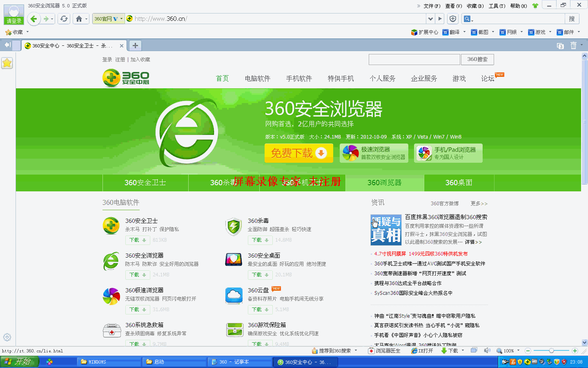Select the 电脑软件 navigation item
This screenshot has width=588, height=368.
click(x=258, y=79)
